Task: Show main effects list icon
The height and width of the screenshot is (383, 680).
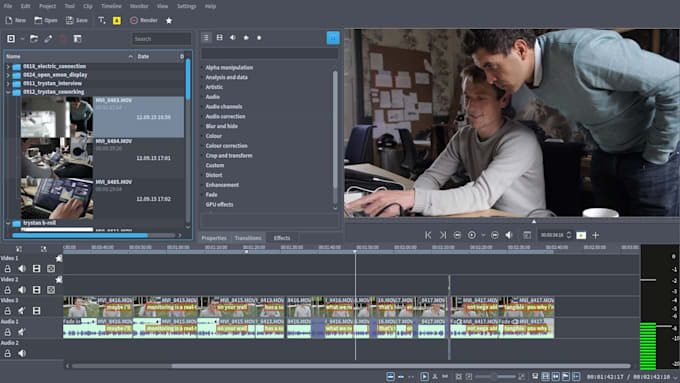Action: tap(206, 38)
